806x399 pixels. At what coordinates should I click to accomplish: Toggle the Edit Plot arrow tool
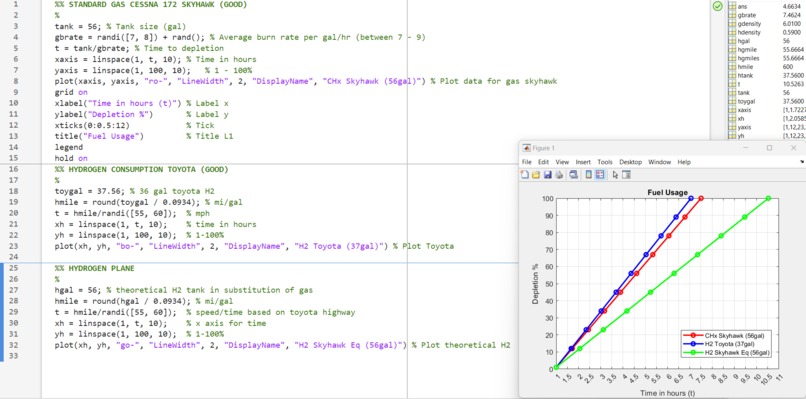pyautogui.click(x=615, y=175)
